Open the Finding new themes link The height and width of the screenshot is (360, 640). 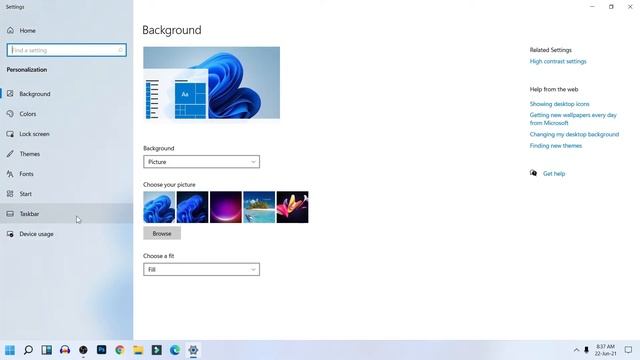point(556,146)
